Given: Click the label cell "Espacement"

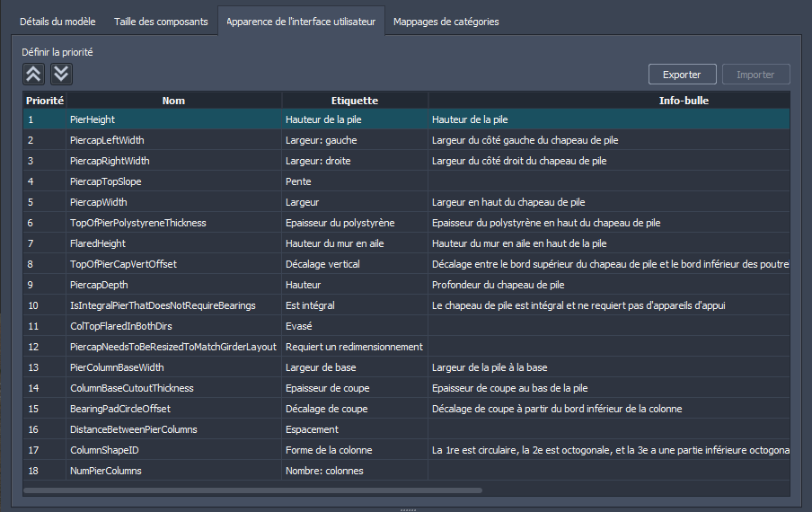Looking at the screenshot, I should coord(355,429).
